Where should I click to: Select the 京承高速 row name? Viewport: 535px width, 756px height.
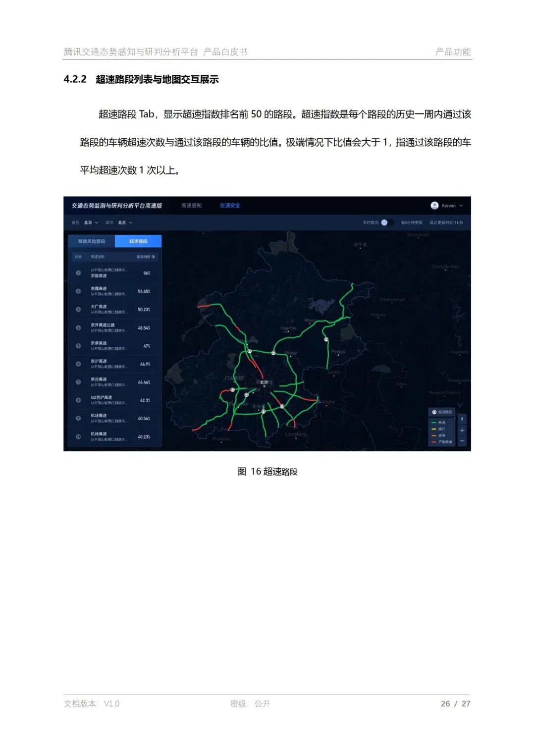point(99,343)
